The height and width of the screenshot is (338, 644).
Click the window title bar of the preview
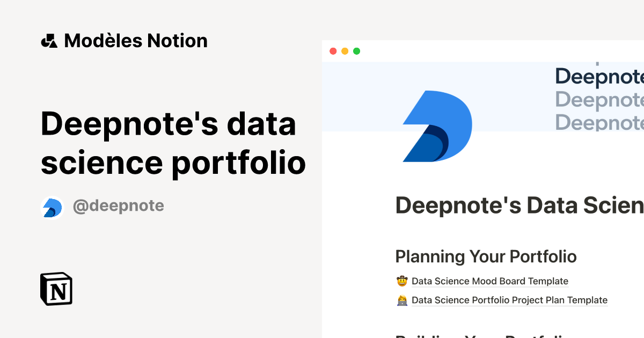(483, 51)
